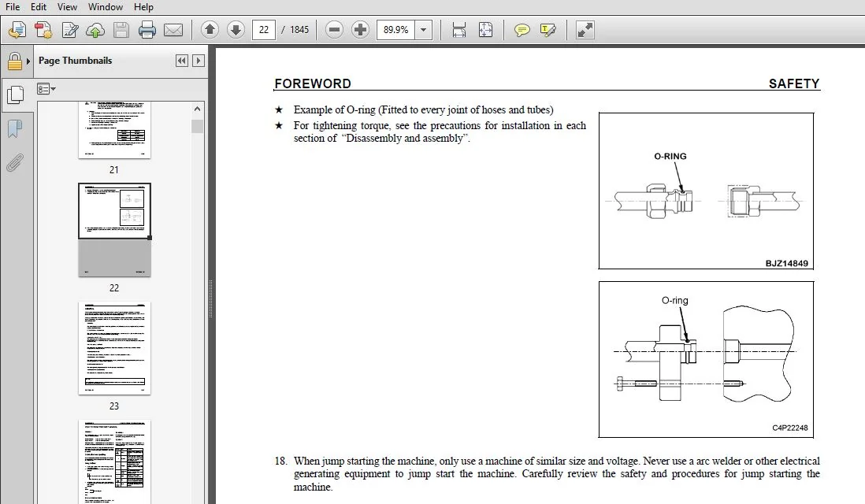The height and width of the screenshot is (504, 865).
Task: Click the O-RING label in top diagram
Action: tap(670, 157)
